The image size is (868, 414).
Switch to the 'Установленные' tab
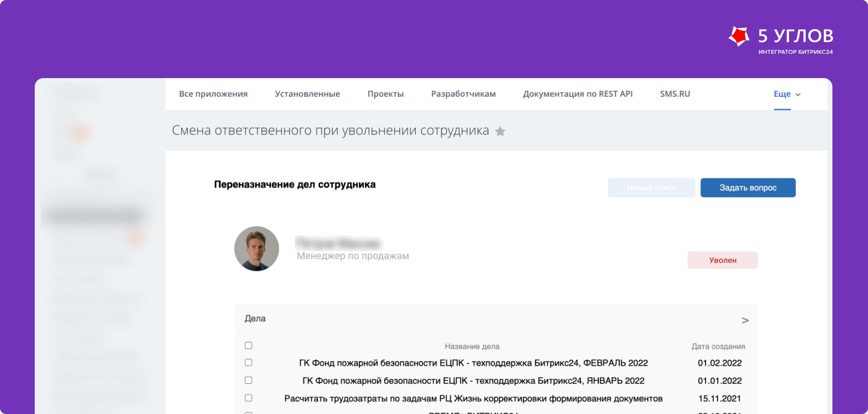[307, 94]
